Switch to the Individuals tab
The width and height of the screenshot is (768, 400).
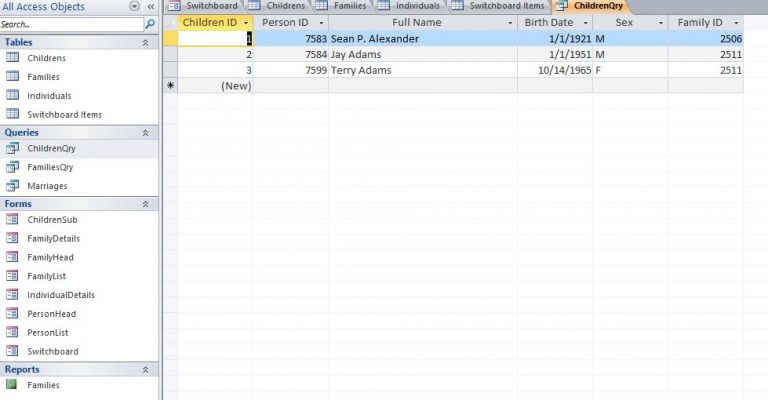(410, 6)
